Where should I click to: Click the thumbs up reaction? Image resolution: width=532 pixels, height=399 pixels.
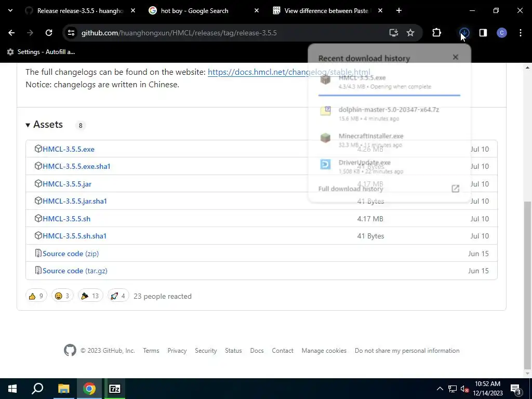tap(36, 296)
